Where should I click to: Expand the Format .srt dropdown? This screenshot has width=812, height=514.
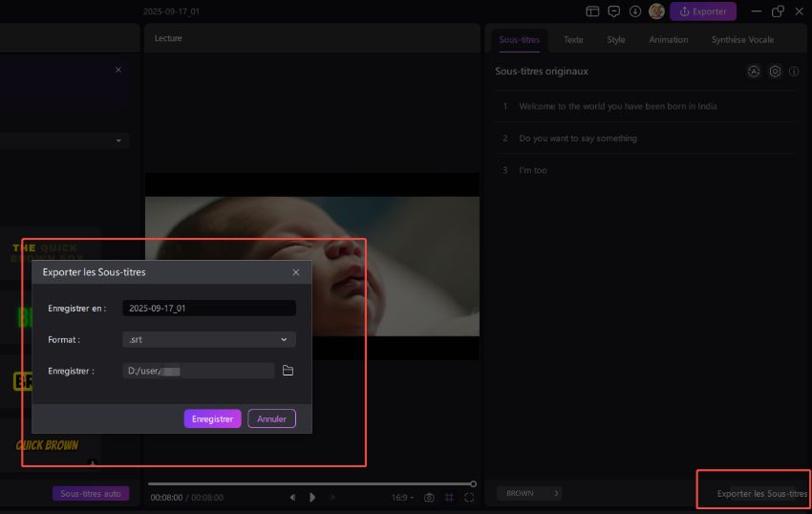(209, 339)
